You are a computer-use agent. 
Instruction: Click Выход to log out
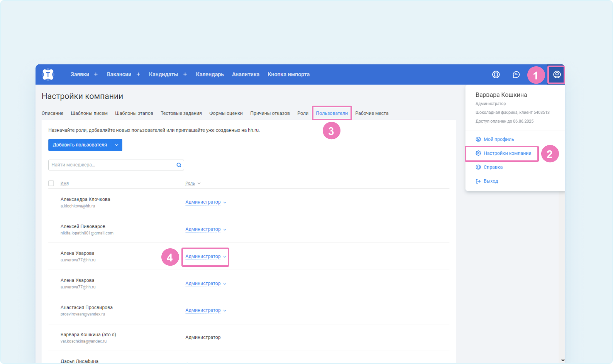491,181
